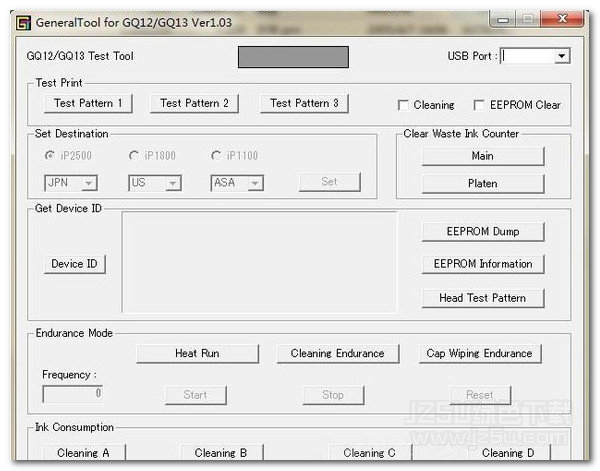
Task: Run Cleaning B ink consumption
Action: [x=214, y=453]
